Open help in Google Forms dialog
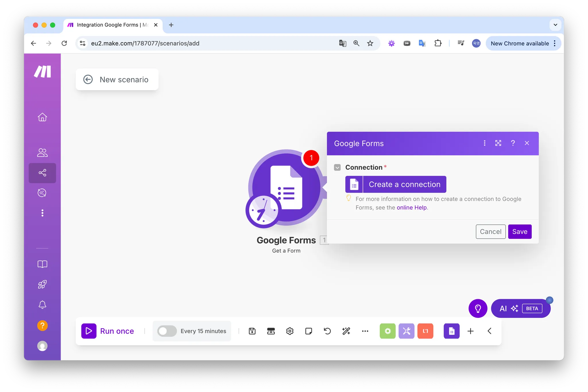The width and height of the screenshot is (588, 392). [x=513, y=143]
